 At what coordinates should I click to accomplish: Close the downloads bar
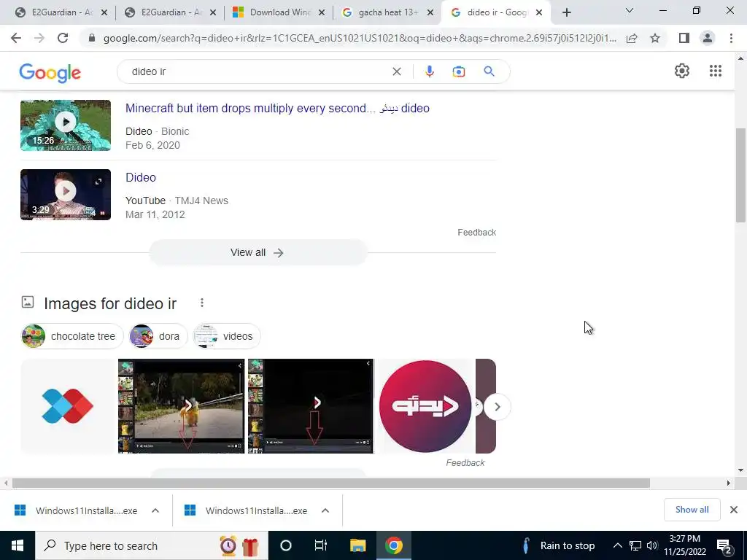coord(734,510)
